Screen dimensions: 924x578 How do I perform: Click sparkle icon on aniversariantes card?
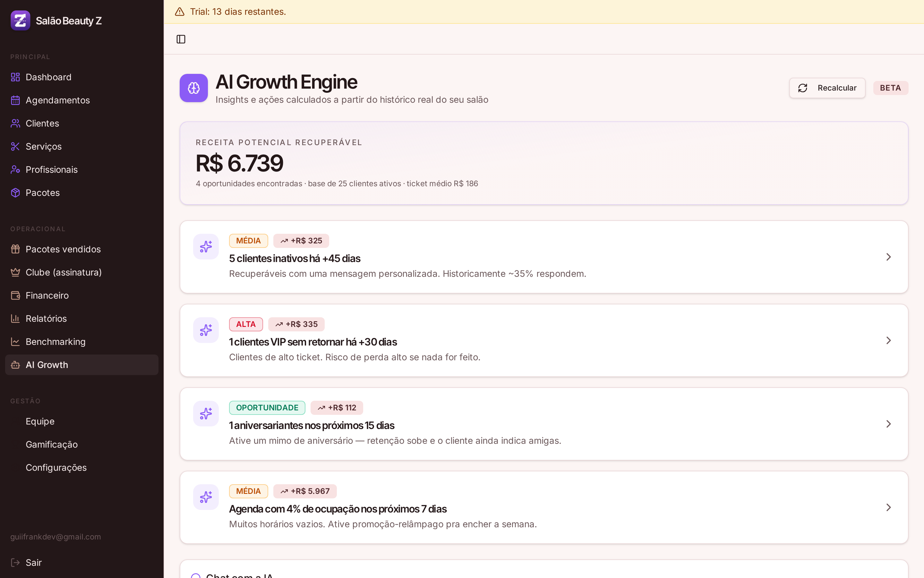point(206,414)
